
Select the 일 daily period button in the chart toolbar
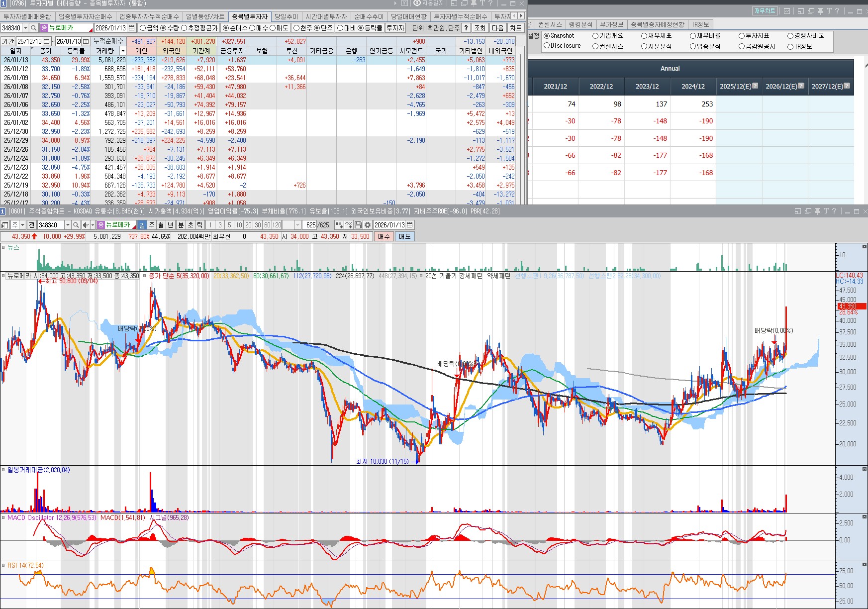pyautogui.click(x=142, y=225)
